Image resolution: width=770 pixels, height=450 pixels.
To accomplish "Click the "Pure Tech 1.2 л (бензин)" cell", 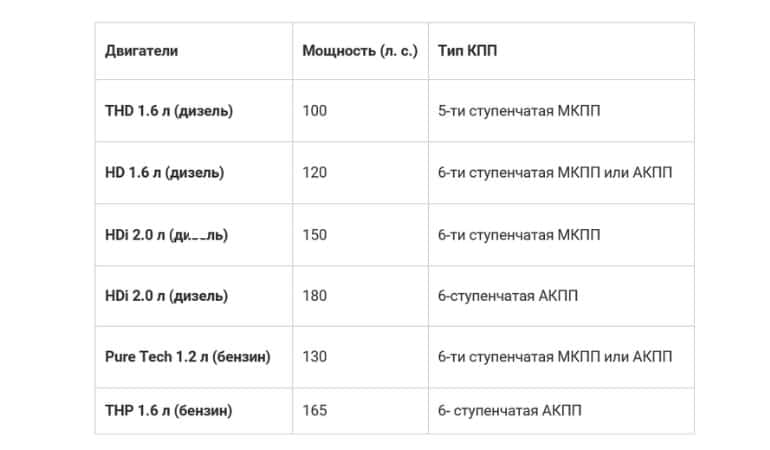I will click(x=187, y=357).
